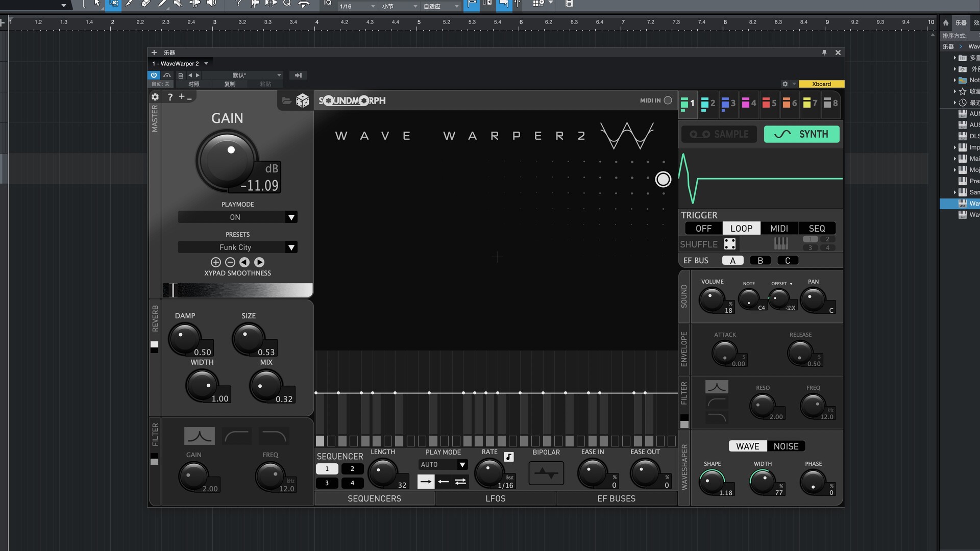The width and height of the screenshot is (980, 551).
Task: Select the bandpass filter shape icon
Action: 199,436
